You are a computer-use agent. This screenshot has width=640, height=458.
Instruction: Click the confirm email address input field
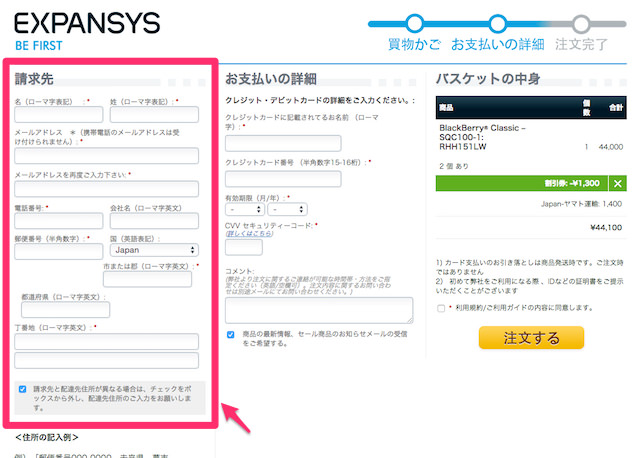pos(107,189)
